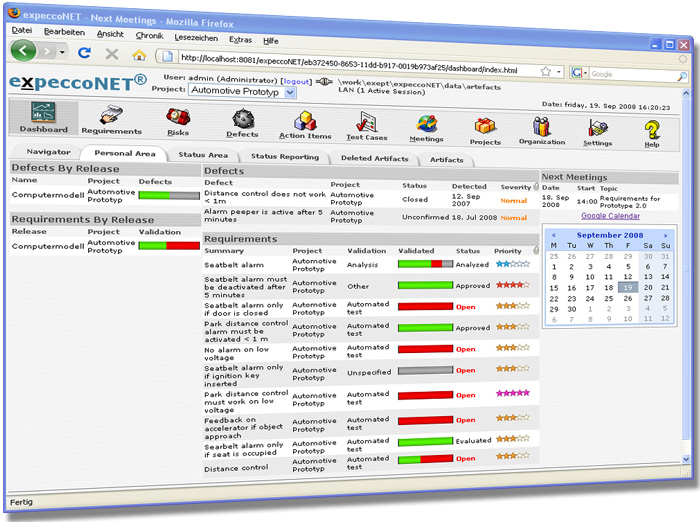Open the Google Calendar link
Image resolution: width=700 pixels, height=522 pixels.
(611, 215)
